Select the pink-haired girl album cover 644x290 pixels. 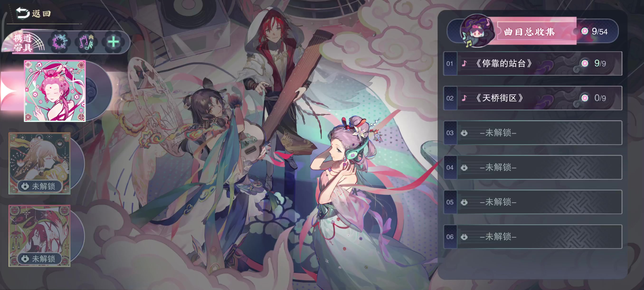click(55, 91)
